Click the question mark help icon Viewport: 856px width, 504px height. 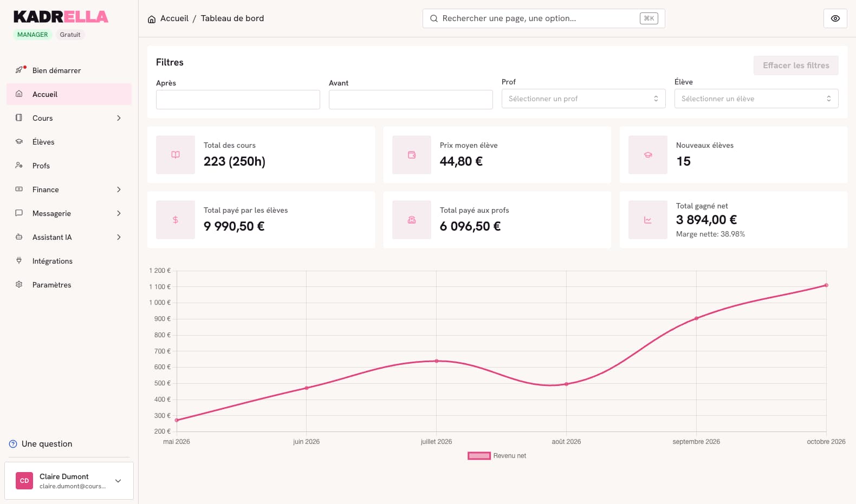[13, 444]
